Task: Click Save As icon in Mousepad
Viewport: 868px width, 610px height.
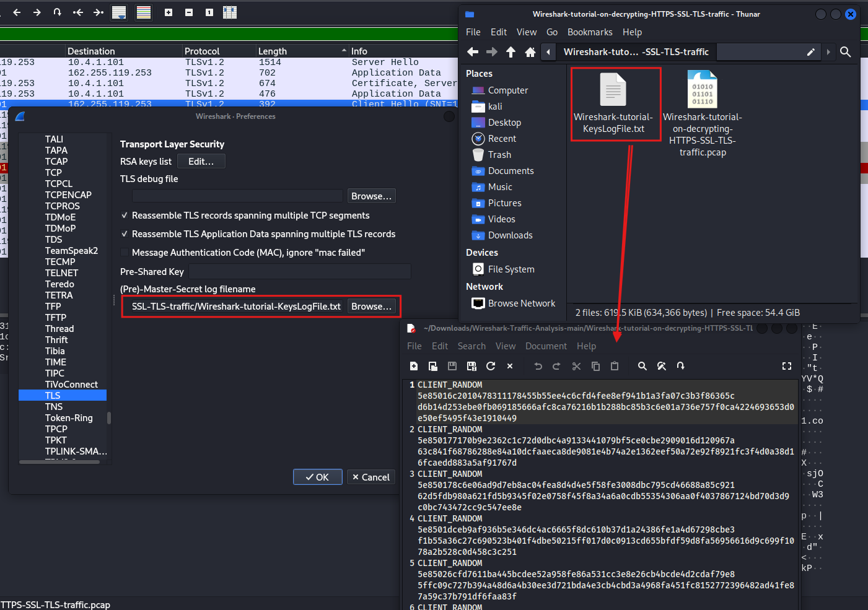Action: click(471, 366)
